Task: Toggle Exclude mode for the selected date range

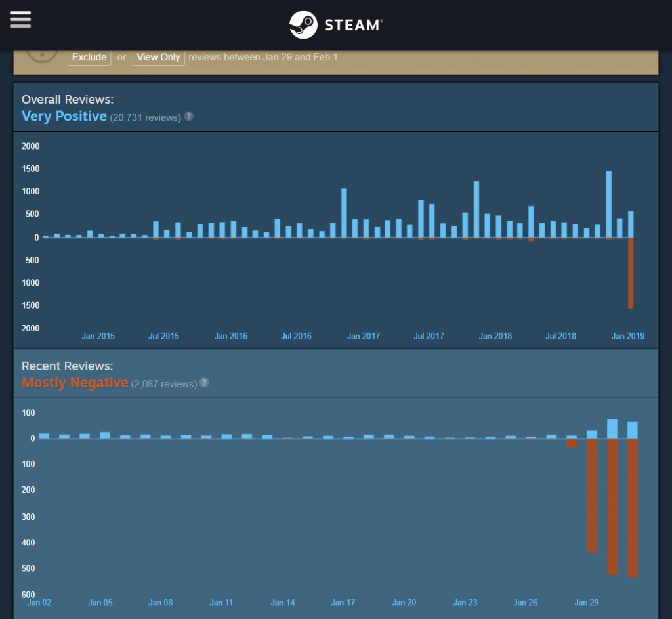Action: [89, 57]
